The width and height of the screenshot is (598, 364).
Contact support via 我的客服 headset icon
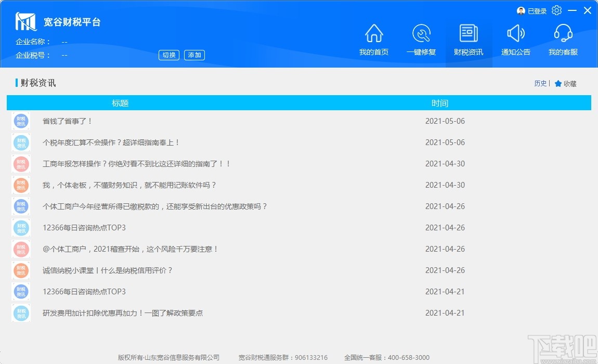[562, 41]
